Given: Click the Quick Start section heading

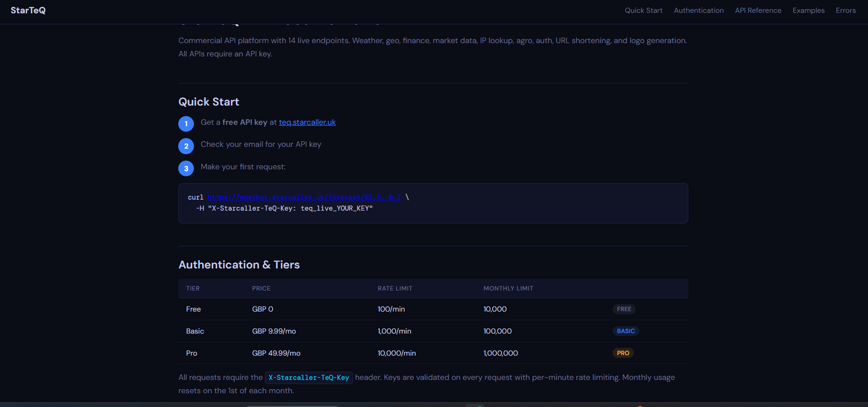Looking at the screenshot, I should 209,102.
